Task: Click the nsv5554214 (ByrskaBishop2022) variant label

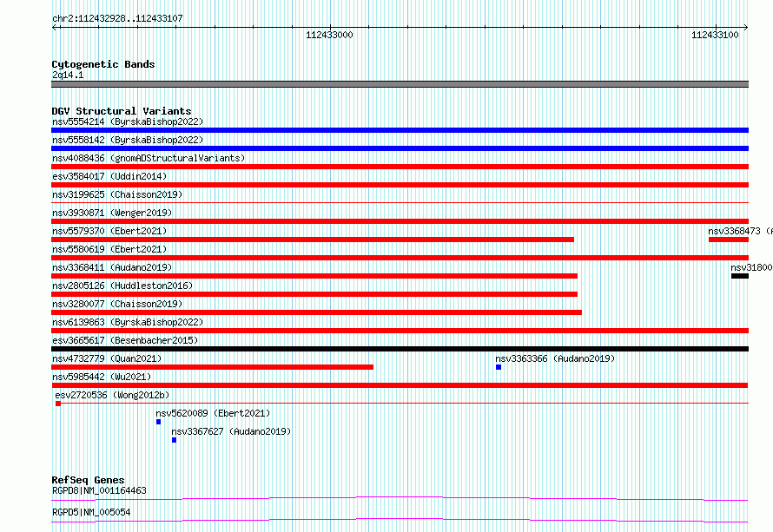Action: point(128,122)
